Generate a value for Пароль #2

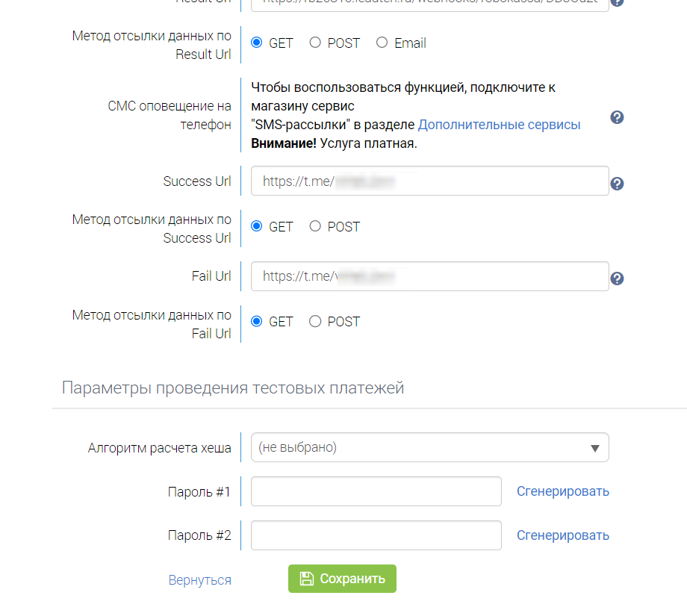[x=562, y=535]
